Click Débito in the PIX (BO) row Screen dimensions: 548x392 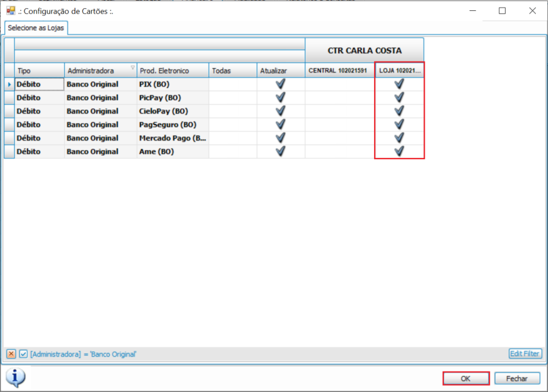click(x=39, y=84)
